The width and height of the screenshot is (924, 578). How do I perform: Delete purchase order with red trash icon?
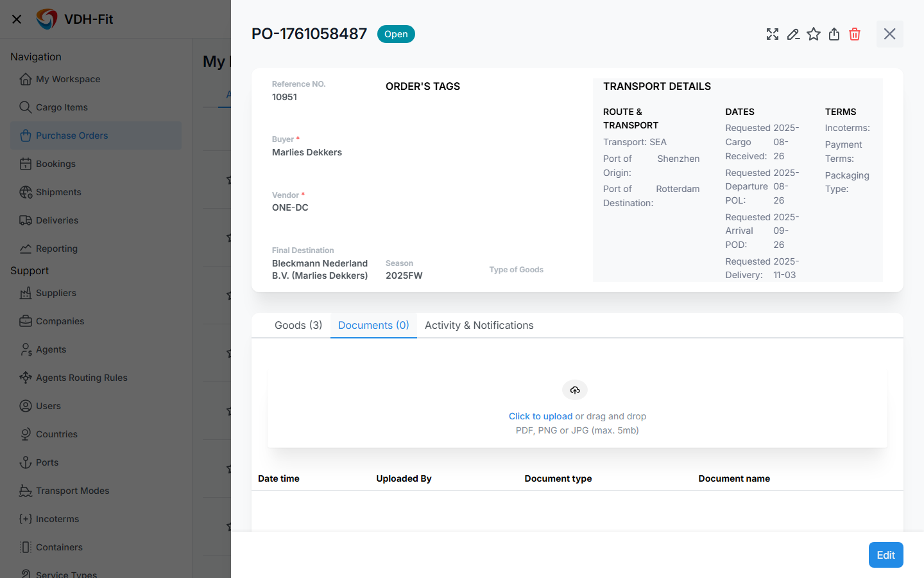tap(855, 34)
